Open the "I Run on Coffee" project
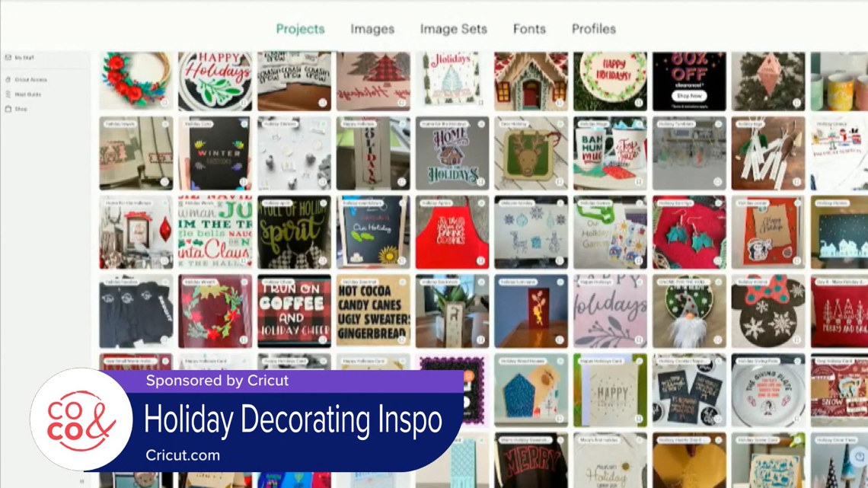The image size is (868, 488). tap(294, 311)
